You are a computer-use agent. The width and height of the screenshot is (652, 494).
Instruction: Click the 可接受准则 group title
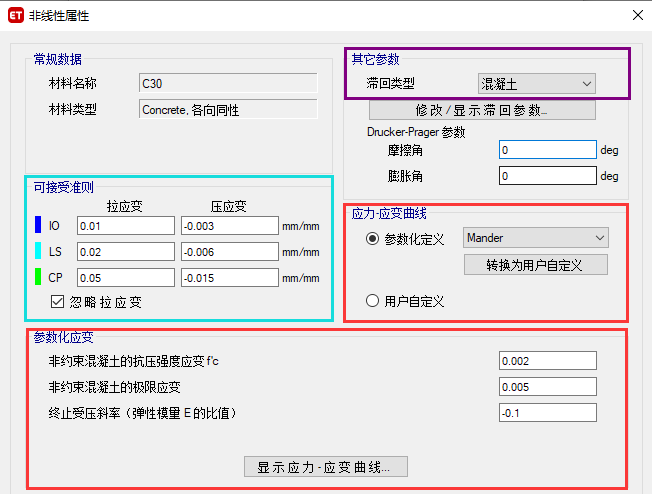(x=63, y=187)
